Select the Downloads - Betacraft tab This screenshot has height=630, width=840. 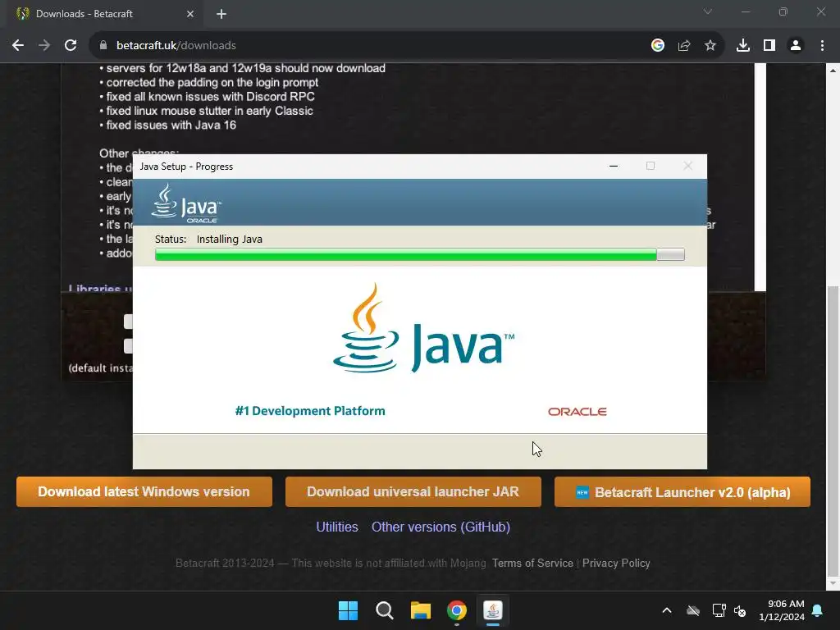point(105,14)
